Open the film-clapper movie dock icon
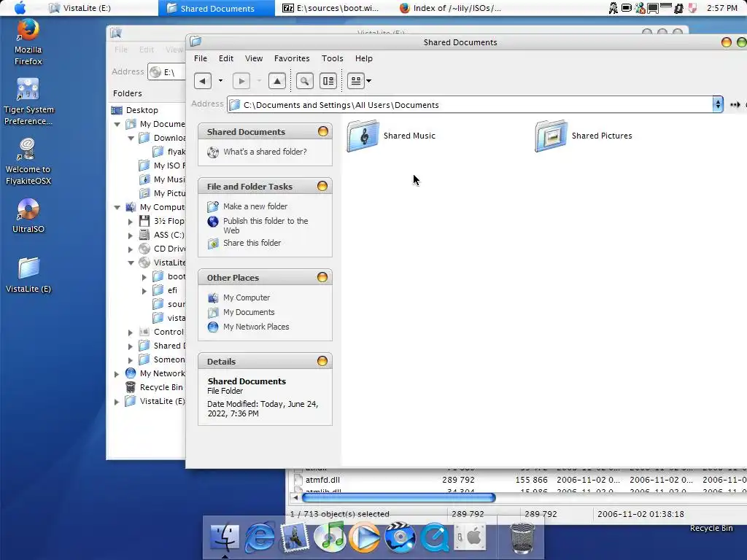This screenshot has height=560, width=747. 400,537
